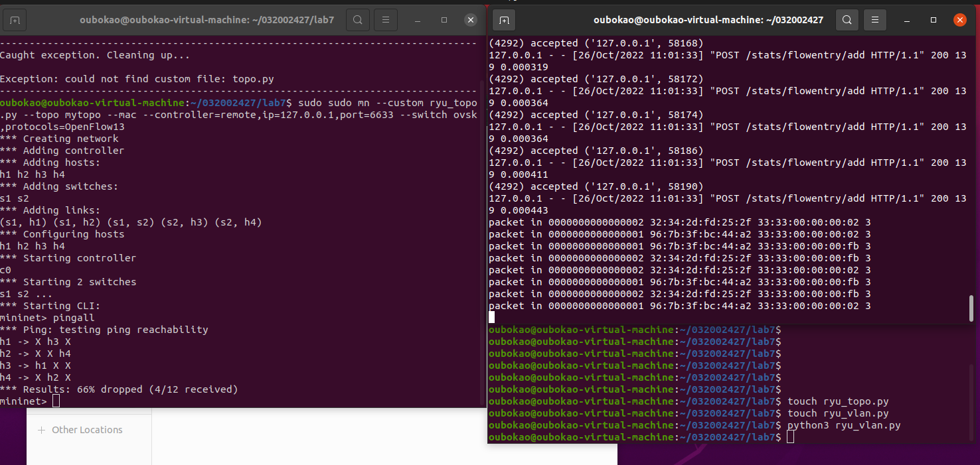Click the 'Results: 66% dropped (4/12 received)' line
This screenshot has width=980, height=465.
tap(119, 389)
